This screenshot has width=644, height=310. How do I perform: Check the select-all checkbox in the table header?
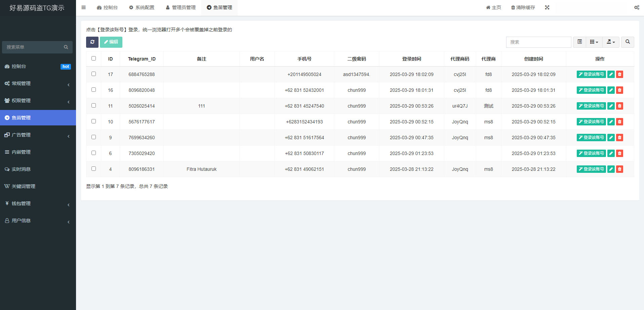click(93, 58)
